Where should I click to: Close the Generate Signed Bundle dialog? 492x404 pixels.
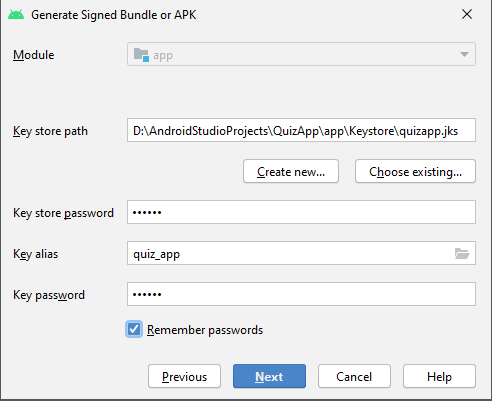coord(467,14)
